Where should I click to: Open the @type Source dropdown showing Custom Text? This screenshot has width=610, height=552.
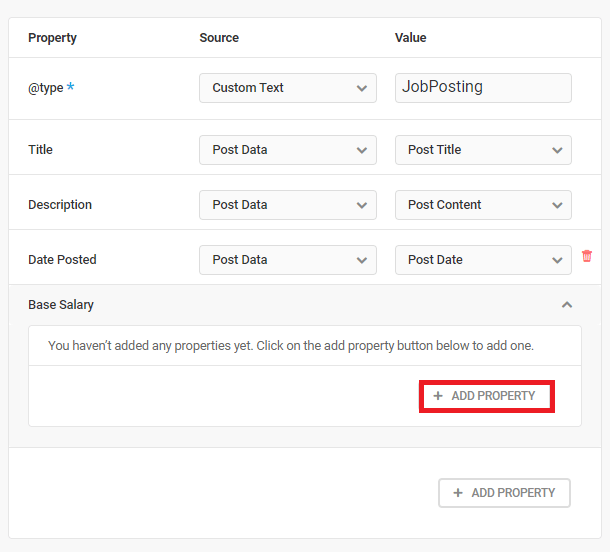point(288,88)
